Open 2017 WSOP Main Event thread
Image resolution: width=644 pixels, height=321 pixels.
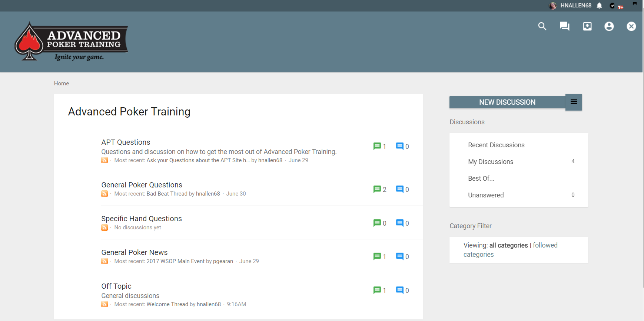tap(176, 261)
